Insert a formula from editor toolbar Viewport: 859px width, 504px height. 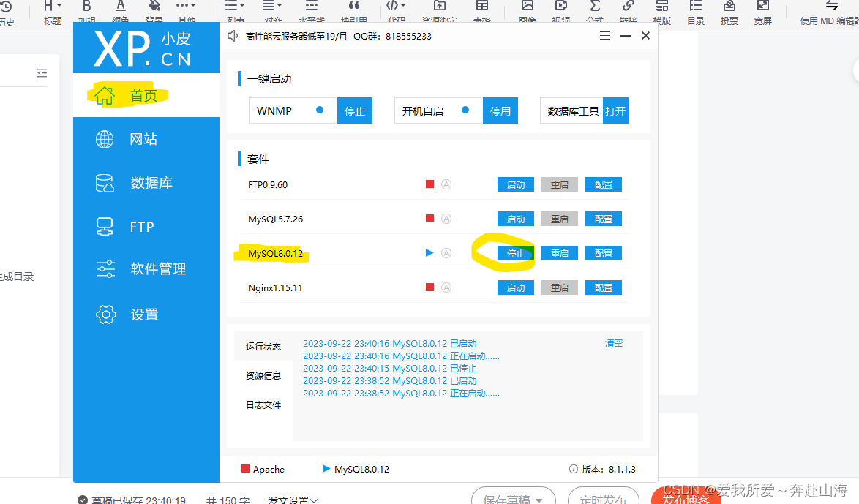point(594,12)
